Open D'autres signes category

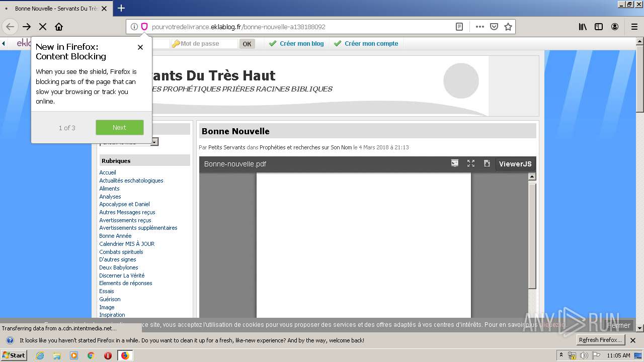(118, 259)
